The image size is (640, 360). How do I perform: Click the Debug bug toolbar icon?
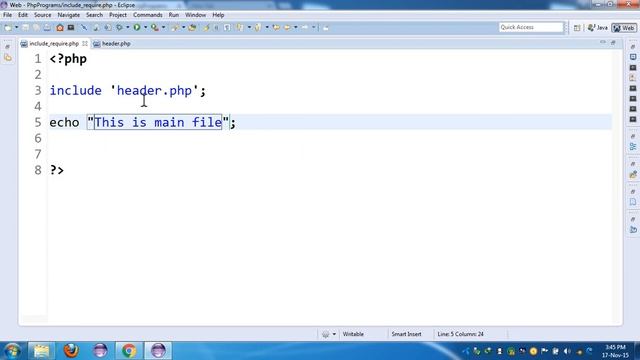pos(119,27)
